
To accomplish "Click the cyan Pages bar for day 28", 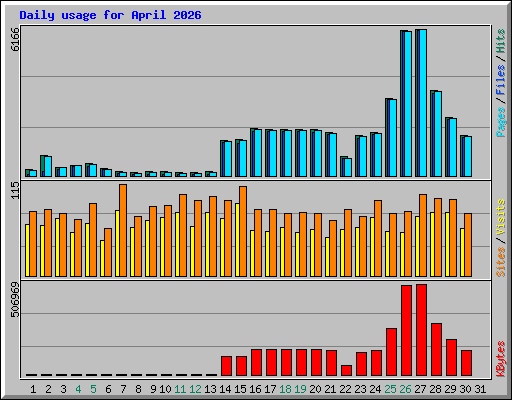I will pos(438,134).
